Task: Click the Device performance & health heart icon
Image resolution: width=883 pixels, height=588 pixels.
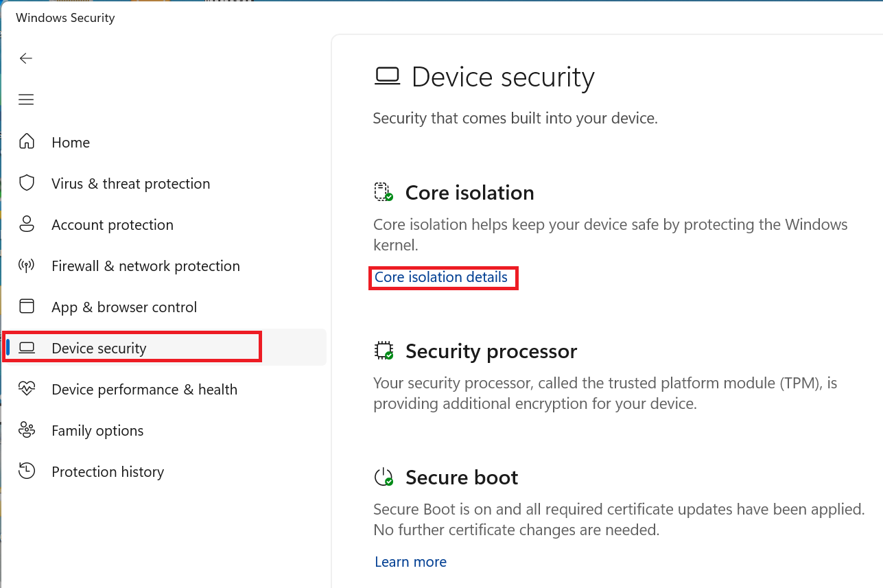Action: 27,389
